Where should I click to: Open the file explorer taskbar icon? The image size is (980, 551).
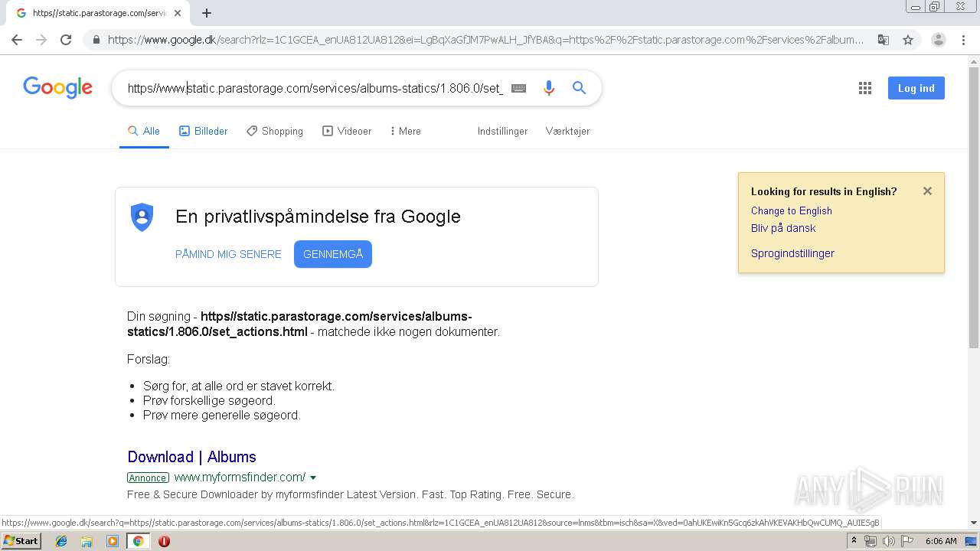point(87,541)
